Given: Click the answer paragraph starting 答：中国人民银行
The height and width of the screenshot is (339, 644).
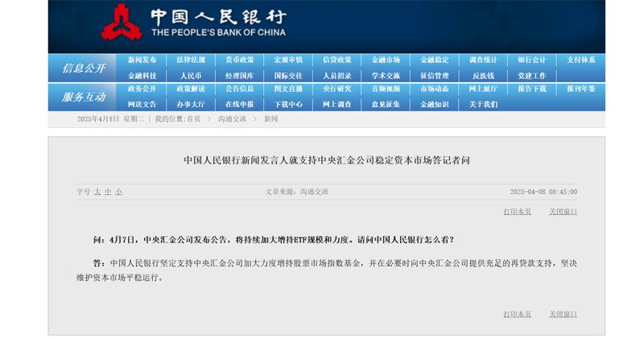Looking at the screenshot, I should [327, 270].
